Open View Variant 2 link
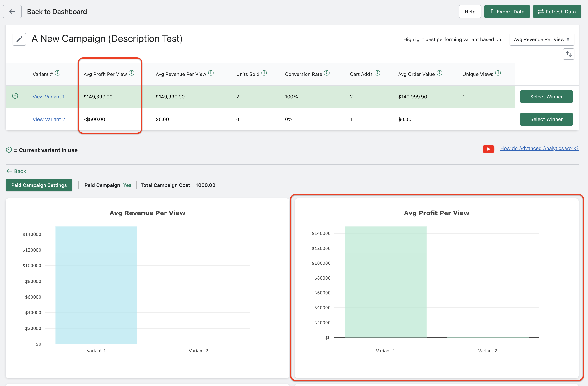The height and width of the screenshot is (386, 588). pyautogui.click(x=49, y=119)
